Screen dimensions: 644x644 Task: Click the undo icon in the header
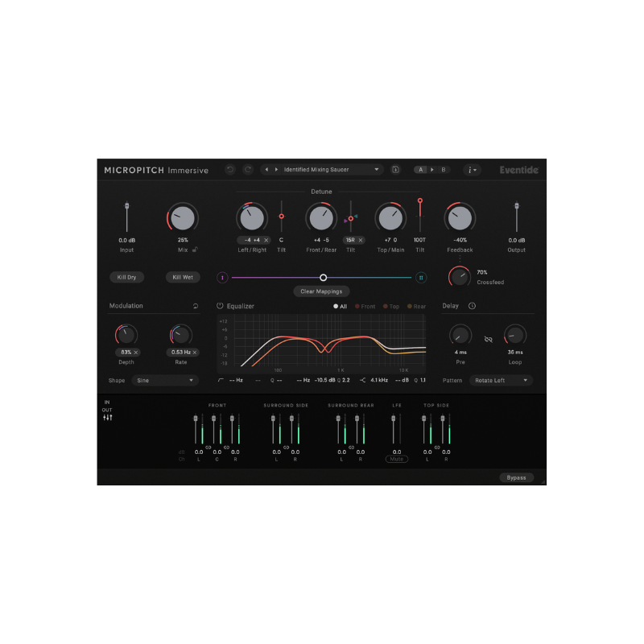click(x=230, y=169)
